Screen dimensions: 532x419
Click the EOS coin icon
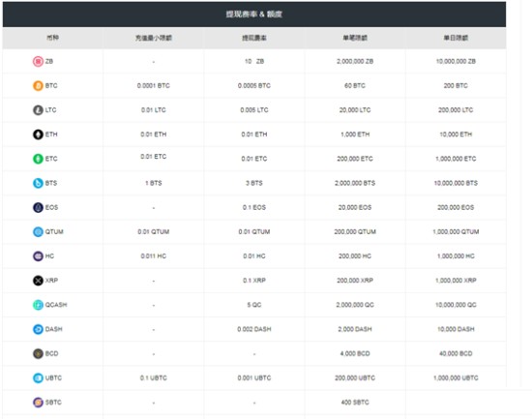(x=38, y=207)
